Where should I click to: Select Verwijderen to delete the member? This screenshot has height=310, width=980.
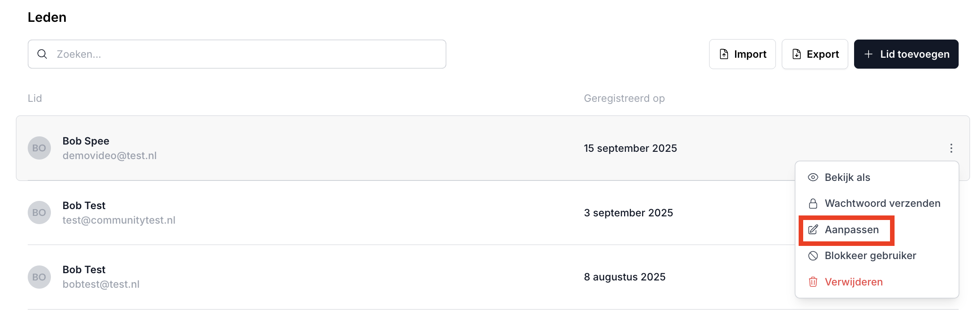pyautogui.click(x=854, y=282)
